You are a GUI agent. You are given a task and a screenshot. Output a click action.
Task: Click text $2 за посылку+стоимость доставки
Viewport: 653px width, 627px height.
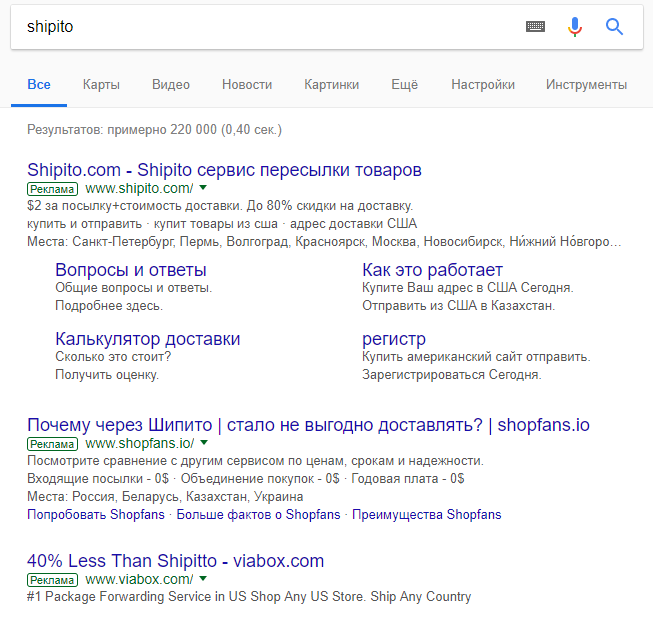click(134, 206)
